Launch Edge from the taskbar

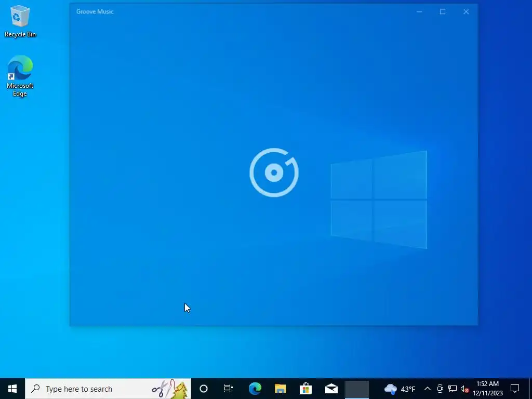pyautogui.click(x=255, y=389)
